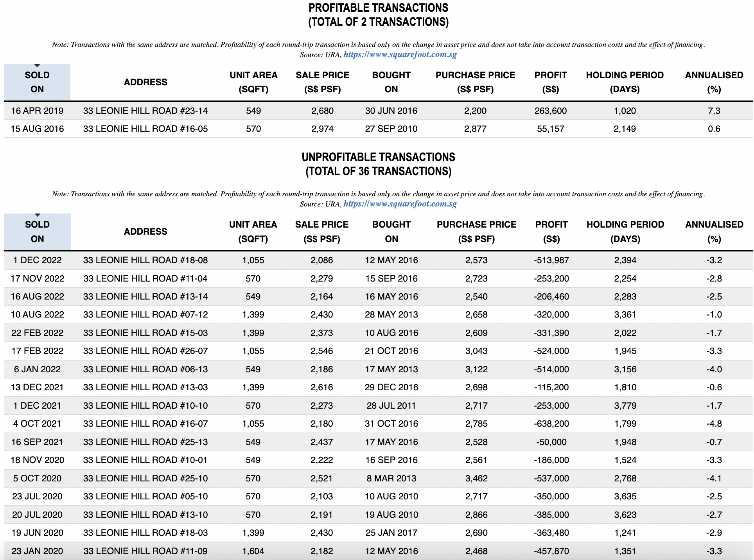This screenshot has height=560, width=754.
Task: Click sale price 2,616 PSF
Action: click(x=321, y=387)
